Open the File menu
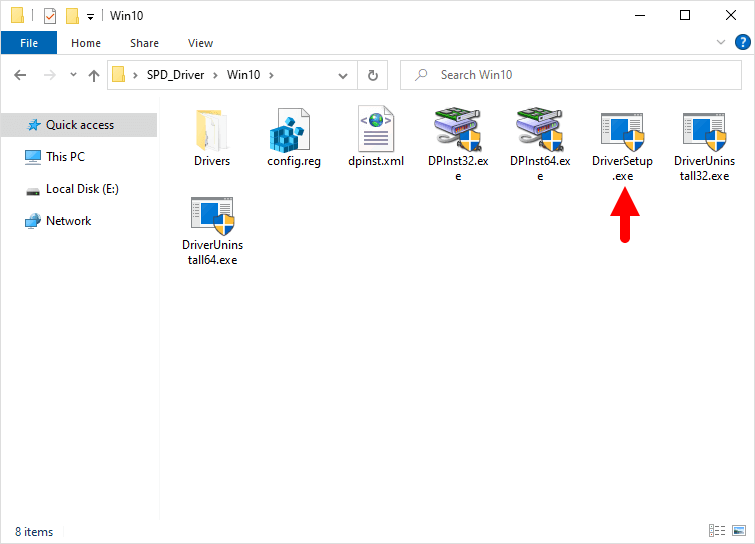 pos(29,43)
